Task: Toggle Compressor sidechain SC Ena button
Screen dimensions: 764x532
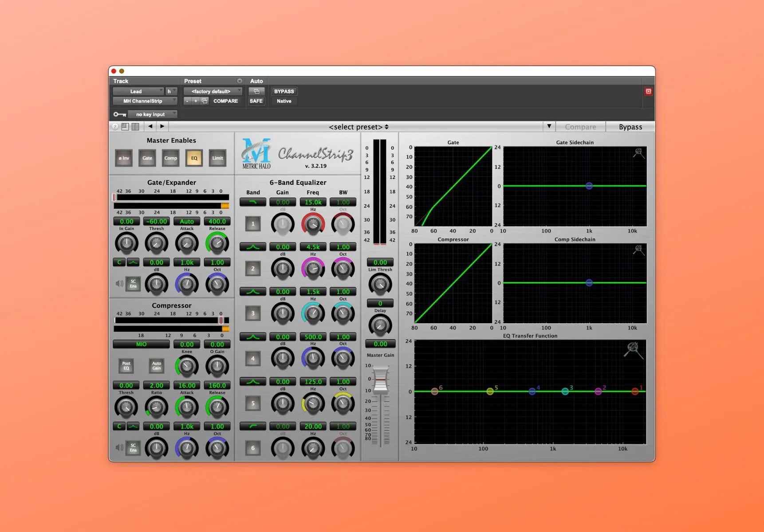Action: click(x=133, y=448)
